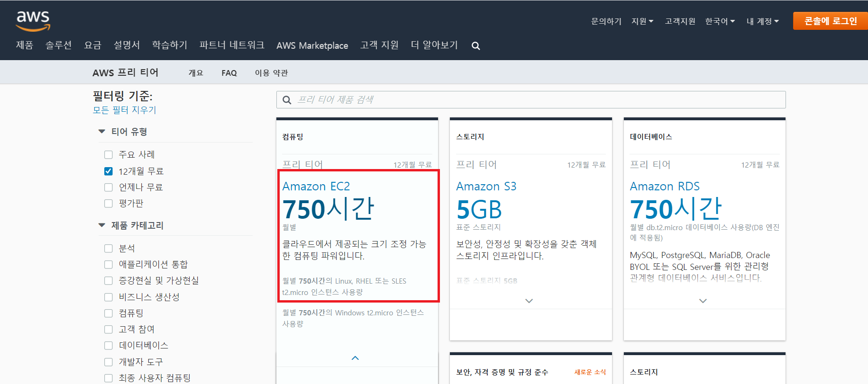The image size is (868, 384).
Task: Uncheck the 12개월 무료 checkbox
Action: pyautogui.click(x=109, y=171)
